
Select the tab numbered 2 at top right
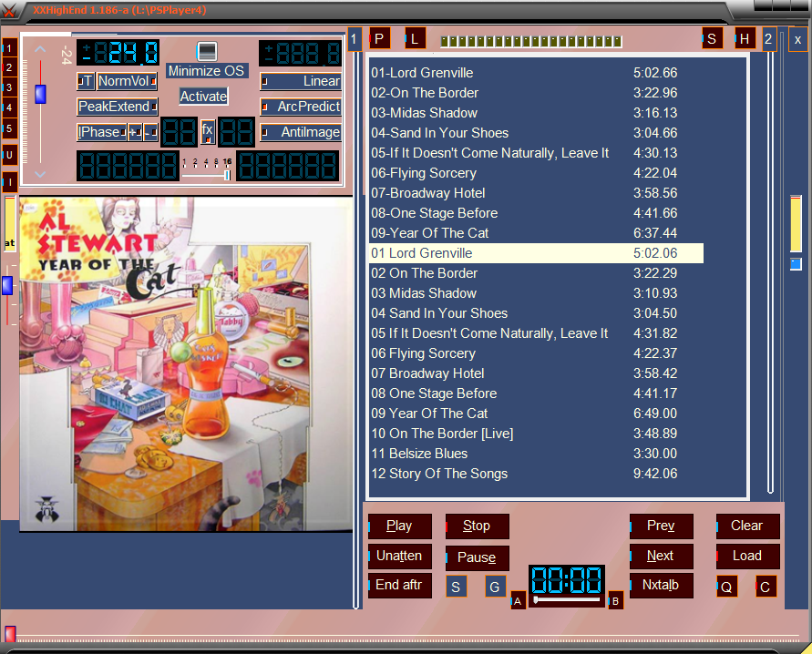coord(768,39)
